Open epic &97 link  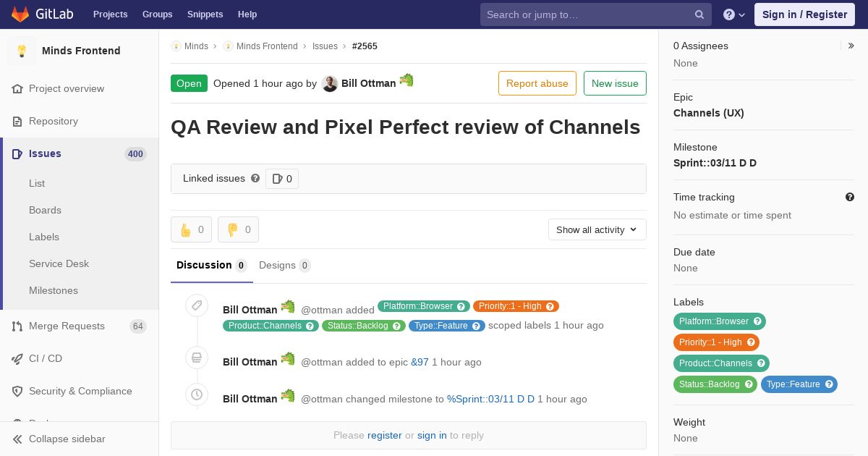[x=420, y=362]
